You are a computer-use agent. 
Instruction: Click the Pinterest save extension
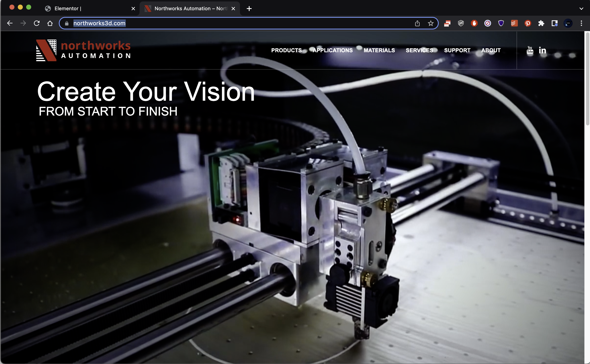point(528,23)
